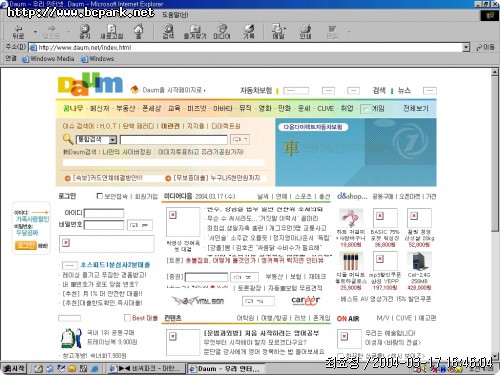Click the career banner logo

305,301
